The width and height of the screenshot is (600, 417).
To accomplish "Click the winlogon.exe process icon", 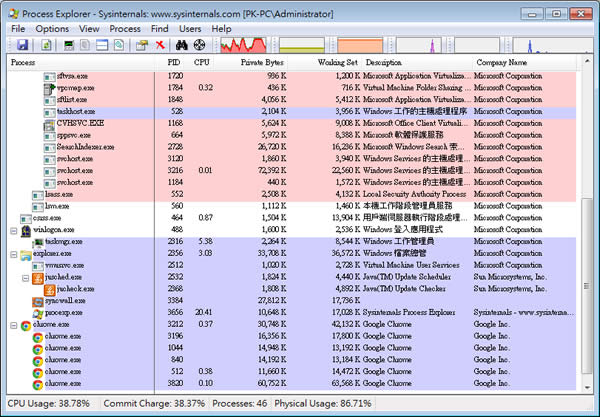I will tap(25, 229).
